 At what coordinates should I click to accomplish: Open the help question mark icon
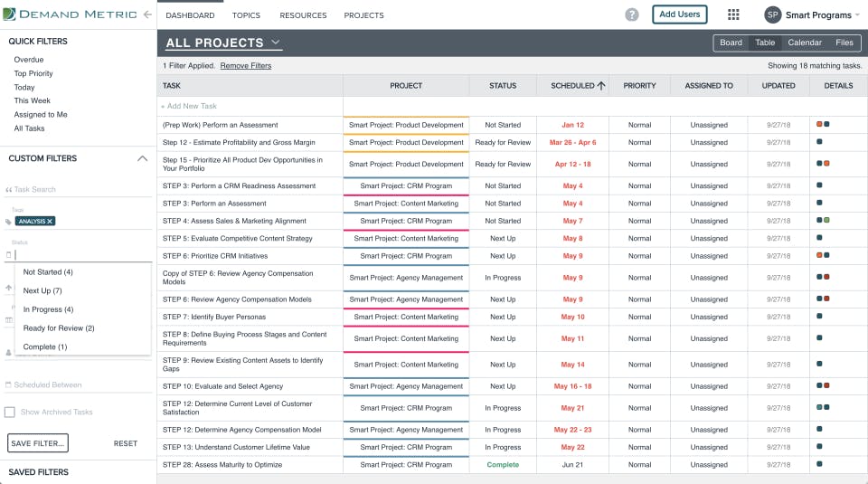click(x=632, y=15)
